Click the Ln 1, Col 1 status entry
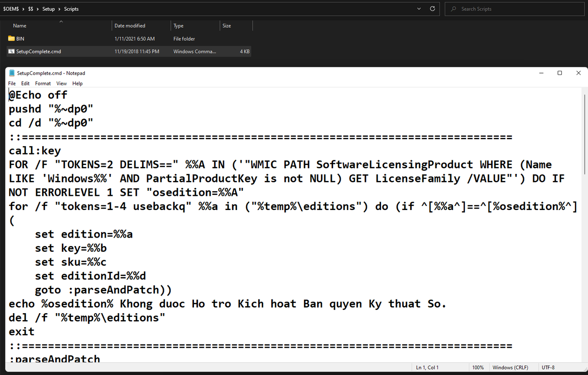Viewport: 588px width, 375px height. pos(427,367)
